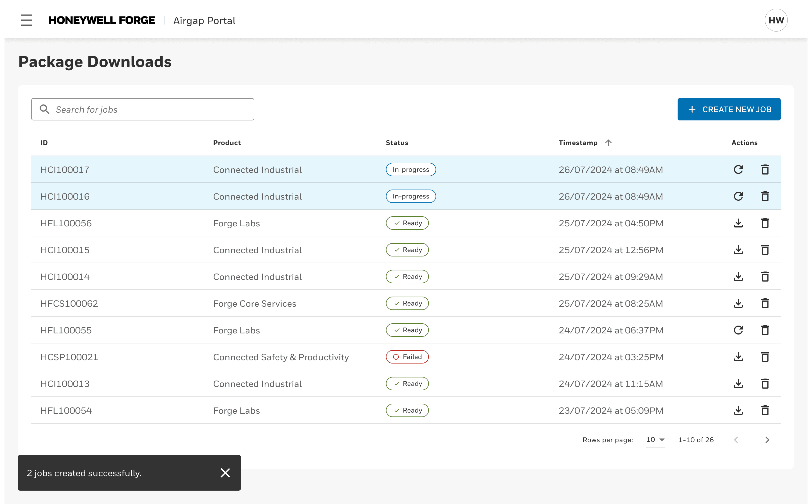This screenshot has width=812, height=504.
Task: Click the Search for jobs input field
Action: pos(143,109)
